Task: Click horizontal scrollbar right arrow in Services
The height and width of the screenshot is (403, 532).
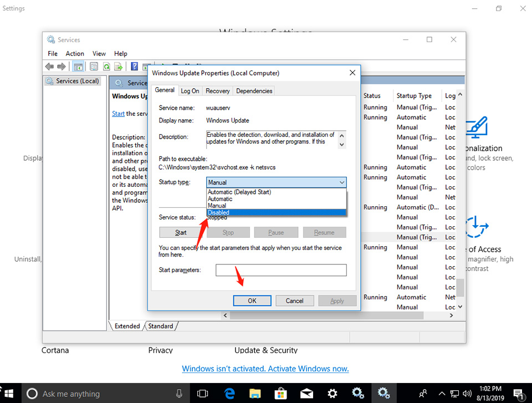Action: (x=451, y=315)
